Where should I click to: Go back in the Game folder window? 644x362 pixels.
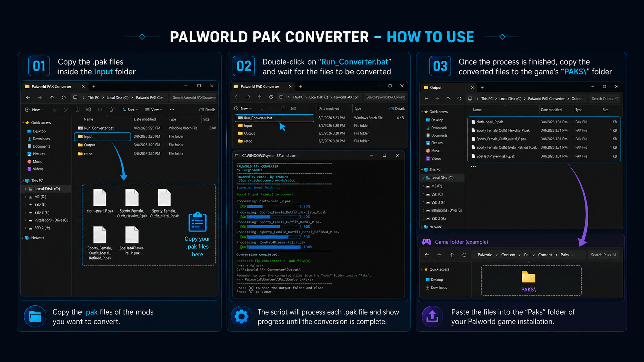click(427, 255)
